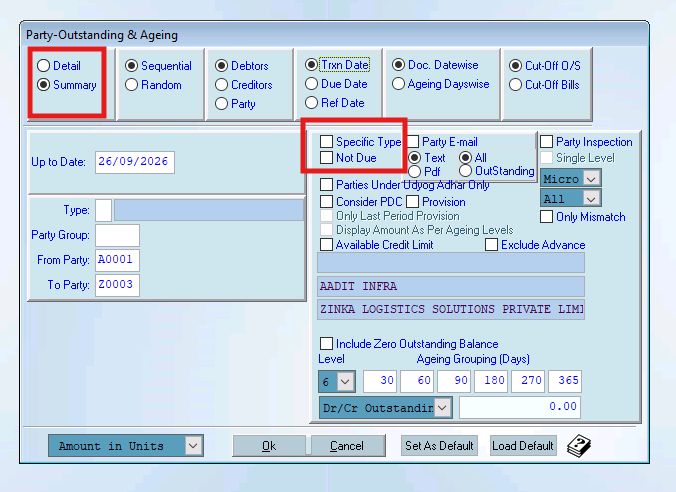Click ageing days field showing 270
Image resolution: width=676 pixels, height=492 pixels.
tap(528, 381)
